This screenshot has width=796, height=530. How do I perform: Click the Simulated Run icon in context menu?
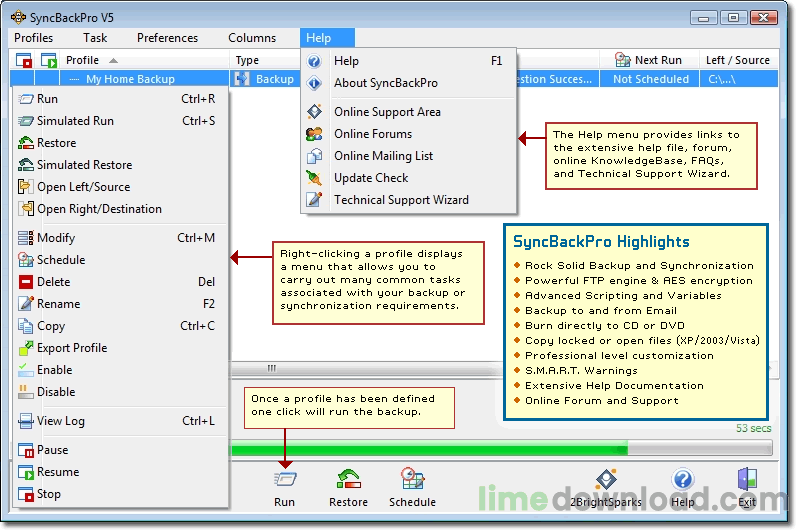[26, 121]
